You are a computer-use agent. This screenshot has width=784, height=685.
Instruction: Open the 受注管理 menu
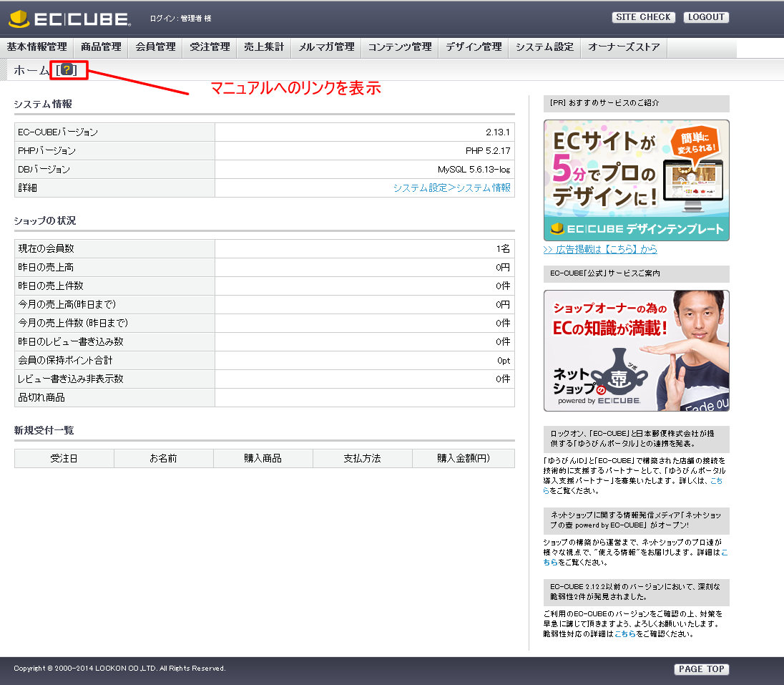pos(210,47)
